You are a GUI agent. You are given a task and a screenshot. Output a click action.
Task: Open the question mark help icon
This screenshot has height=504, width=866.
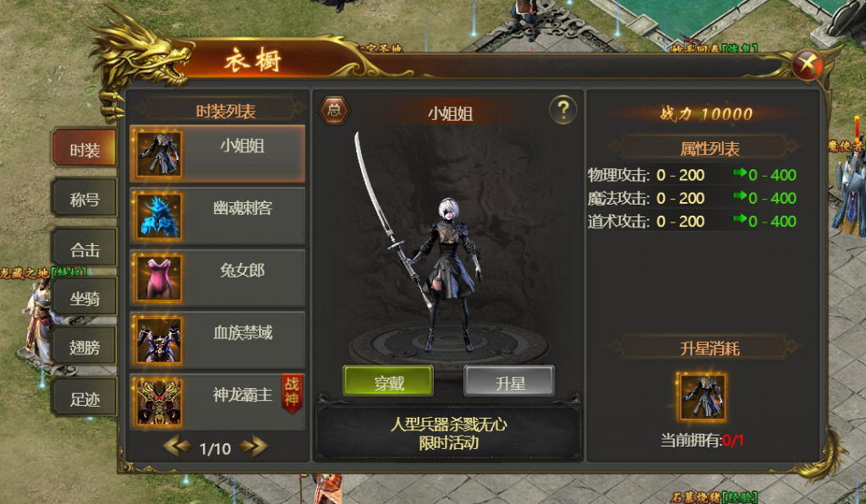click(562, 110)
